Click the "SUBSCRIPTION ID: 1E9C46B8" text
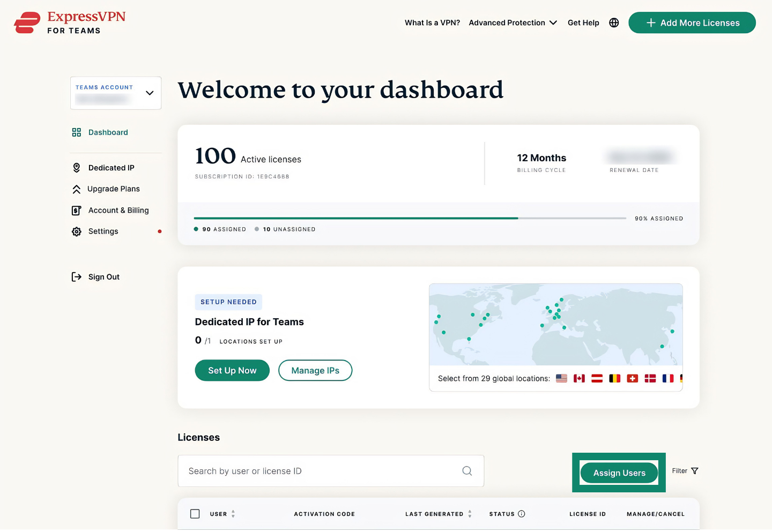This screenshot has height=532, width=772. tap(242, 176)
